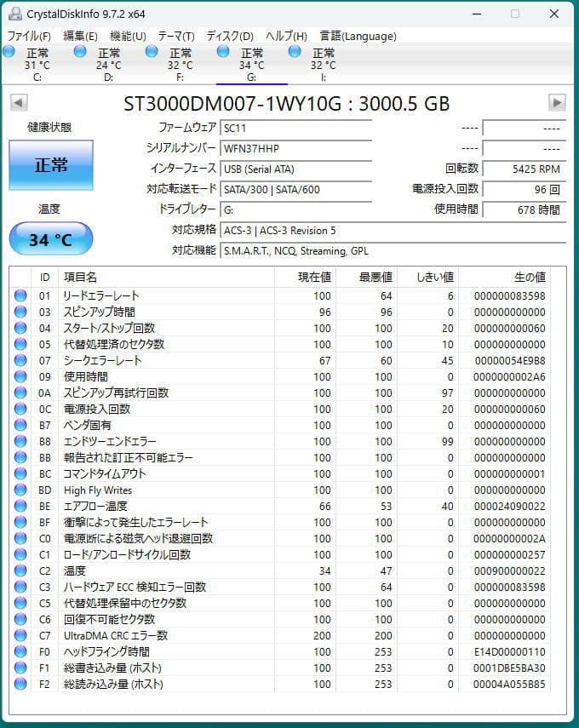The width and height of the screenshot is (579, 728).
Task: Click the 回転数 field 5425 RPM
Action: pos(525,169)
